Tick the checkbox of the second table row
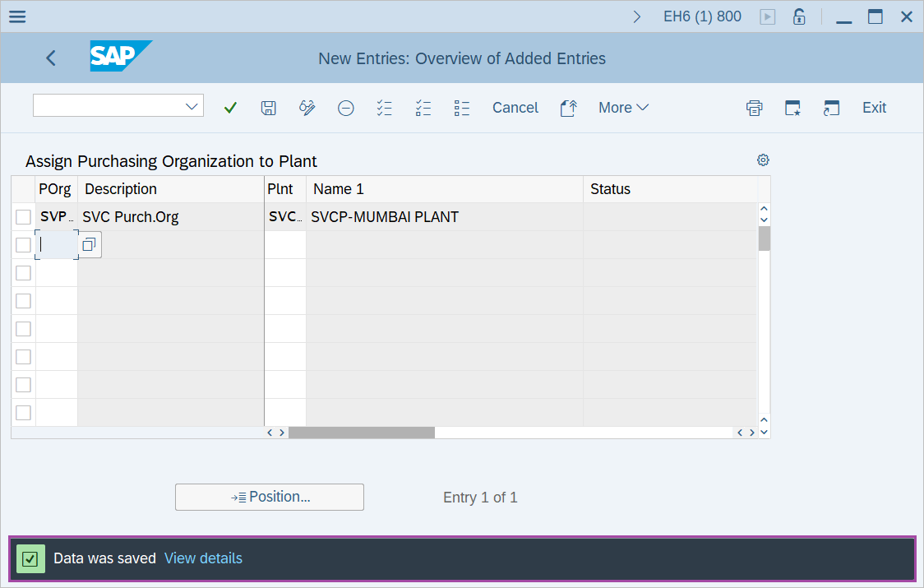Viewport: 924px width, 588px height. [x=24, y=244]
